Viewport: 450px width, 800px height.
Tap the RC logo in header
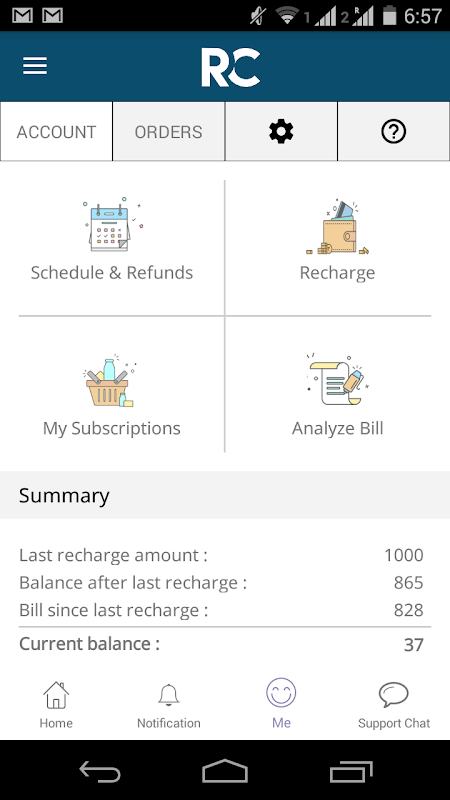coord(231,67)
